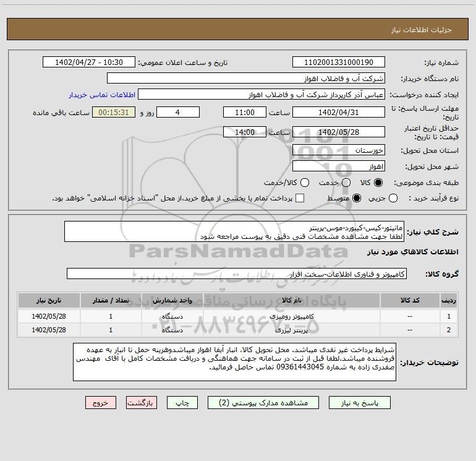Click the remaining time counter 00:15:31

114,112
